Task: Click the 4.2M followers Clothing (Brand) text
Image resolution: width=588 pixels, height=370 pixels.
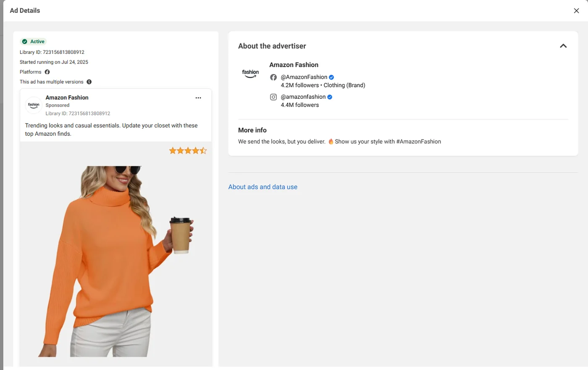Action: [323, 85]
